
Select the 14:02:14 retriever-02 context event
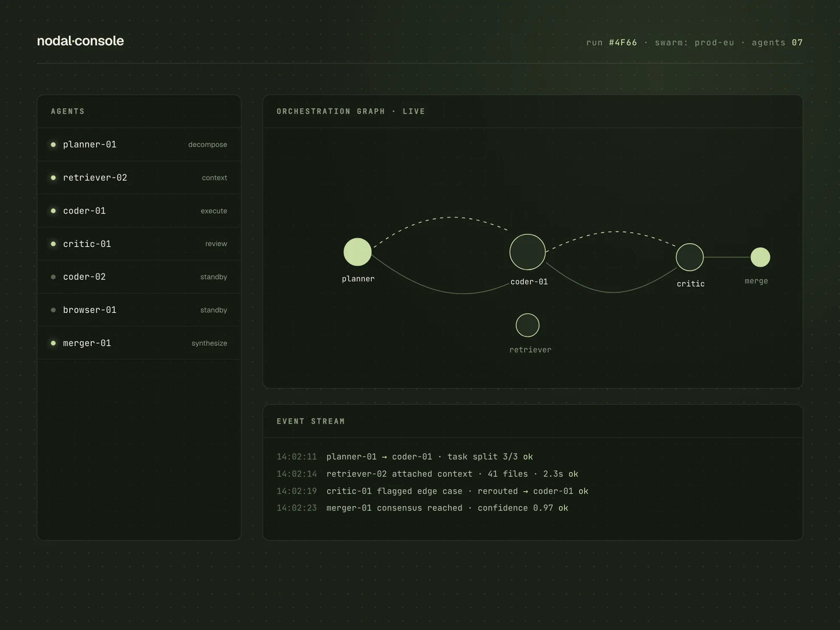427,474
